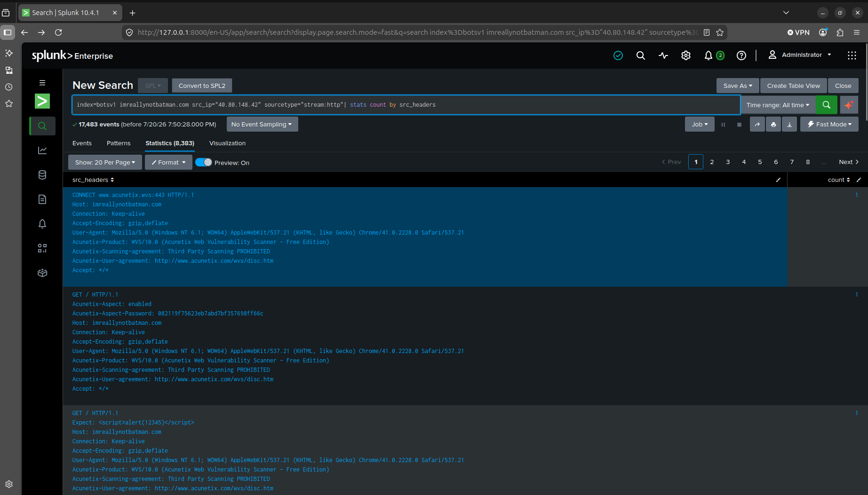Click the CONNECT www.acunetix.wvs:443 header line
868x495 pixels.
[x=133, y=195]
